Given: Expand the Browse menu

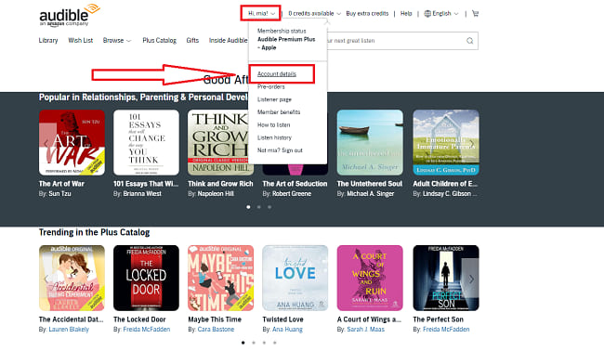Looking at the screenshot, I should 117,41.
